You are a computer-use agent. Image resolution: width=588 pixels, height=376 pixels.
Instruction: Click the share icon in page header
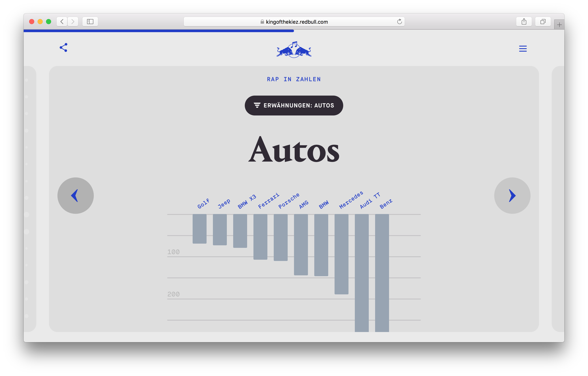(x=64, y=47)
